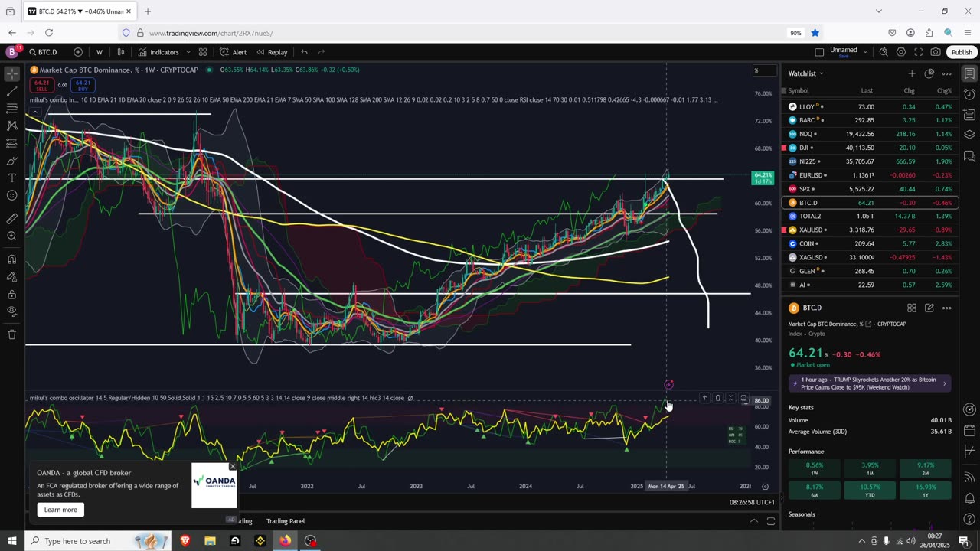Open the Windows Start menu
This screenshot has height=551, width=980.
click(12, 541)
